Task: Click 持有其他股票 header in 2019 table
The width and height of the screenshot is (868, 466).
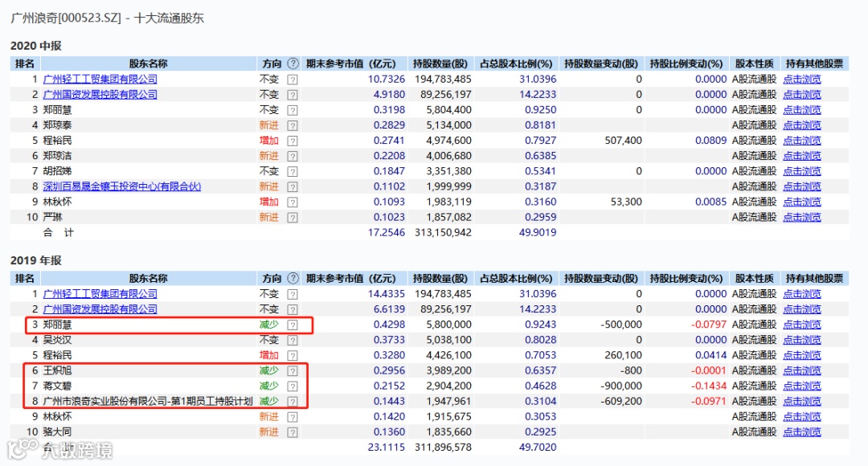Action: click(814, 278)
